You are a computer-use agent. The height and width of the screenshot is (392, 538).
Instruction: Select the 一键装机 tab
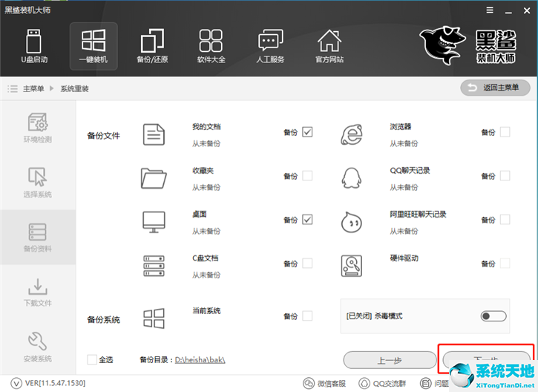click(94, 46)
